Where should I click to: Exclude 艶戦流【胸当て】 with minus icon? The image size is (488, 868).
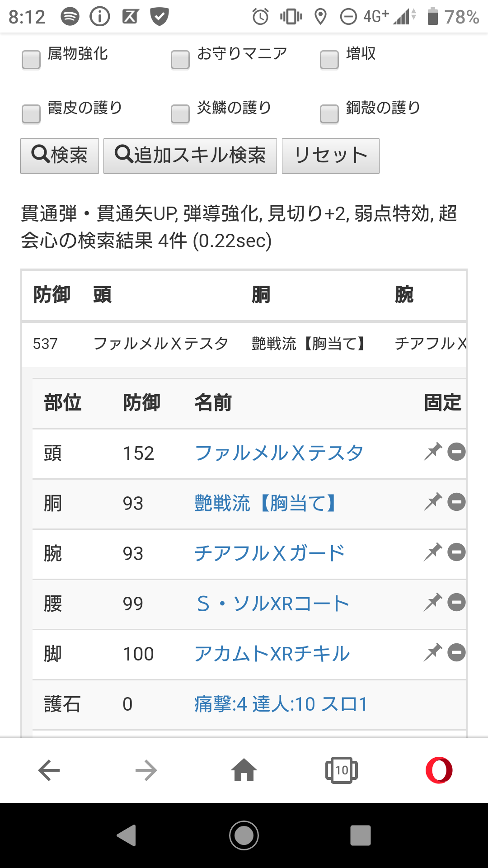click(x=456, y=502)
